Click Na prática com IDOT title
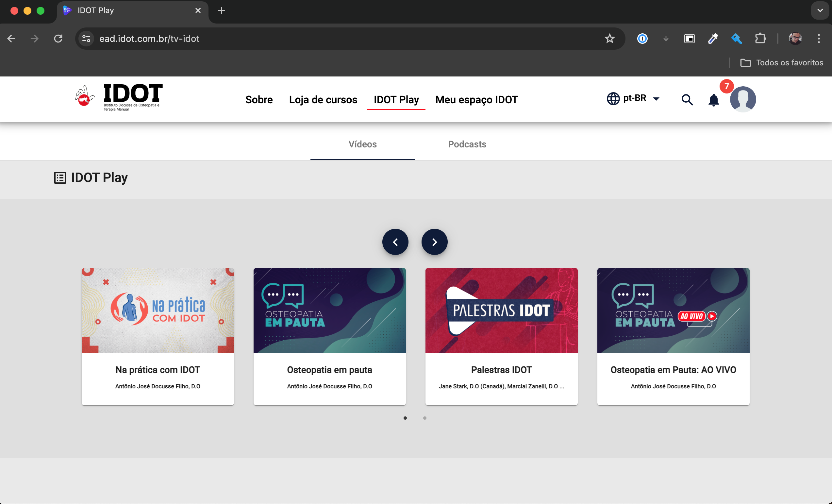Screen dimensions: 832x504 158,370
